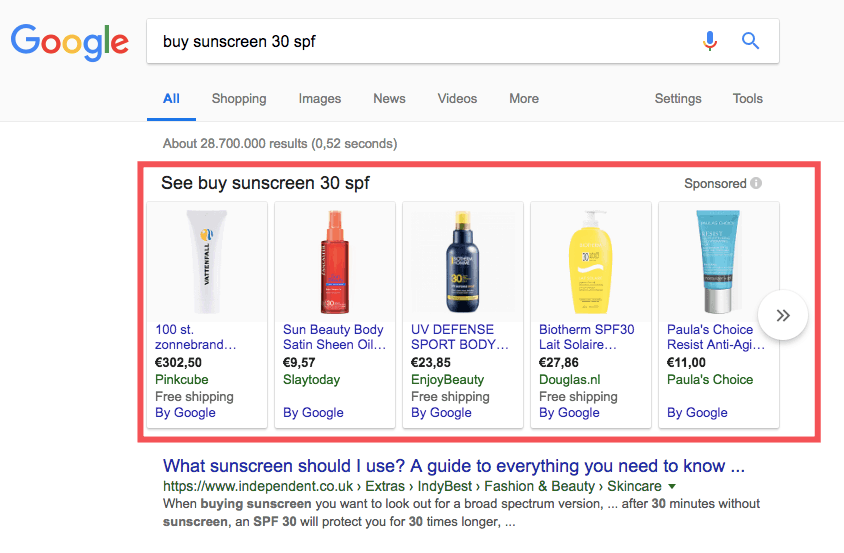Image resolution: width=844 pixels, height=553 pixels.
Task: Show next products with carousel arrow
Action: pyautogui.click(x=783, y=316)
